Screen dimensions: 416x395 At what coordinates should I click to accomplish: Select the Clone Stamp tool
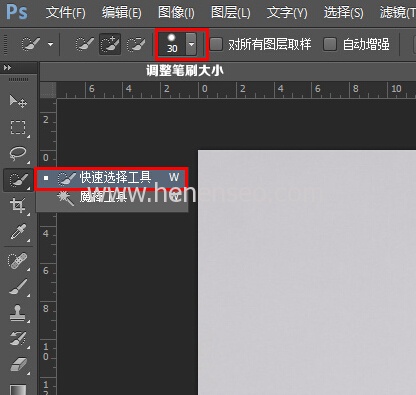pos(18,313)
